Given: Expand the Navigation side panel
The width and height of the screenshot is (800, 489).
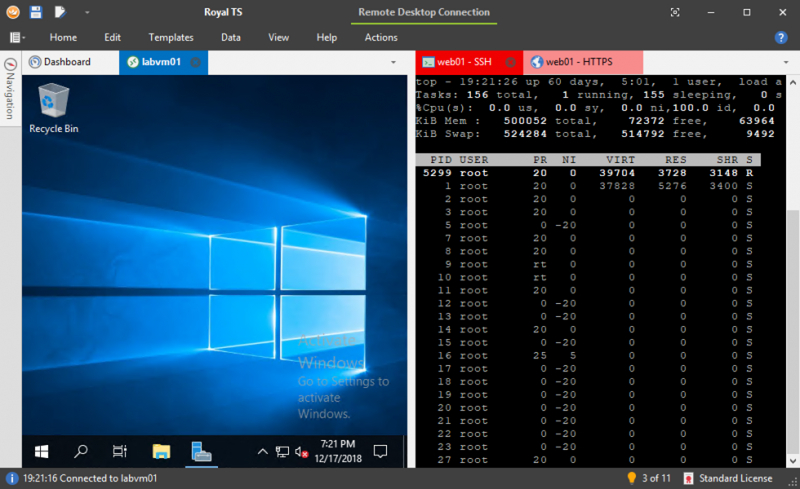Looking at the screenshot, I should point(10,89).
